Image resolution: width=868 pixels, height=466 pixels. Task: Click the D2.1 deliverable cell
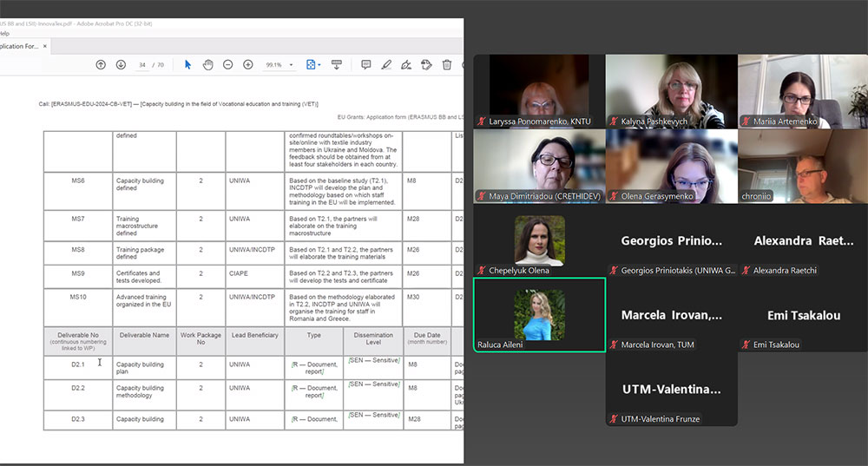click(x=78, y=367)
